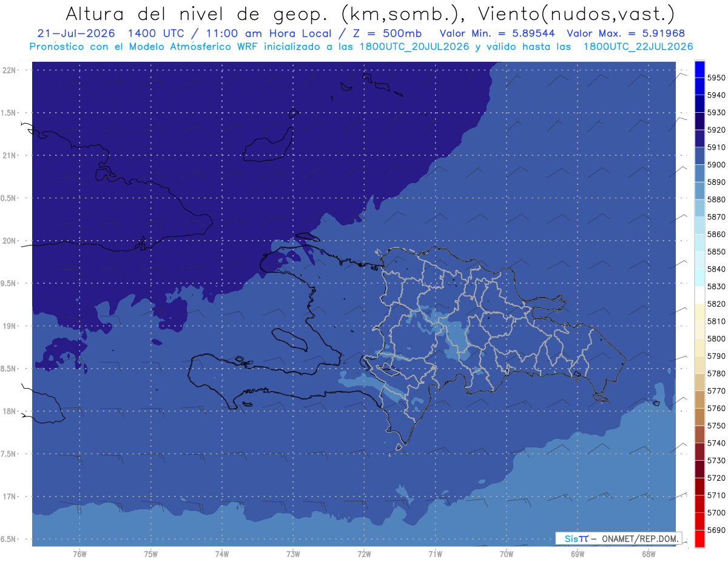
Task: Click the '70W' longitude label
Action: 507,554
